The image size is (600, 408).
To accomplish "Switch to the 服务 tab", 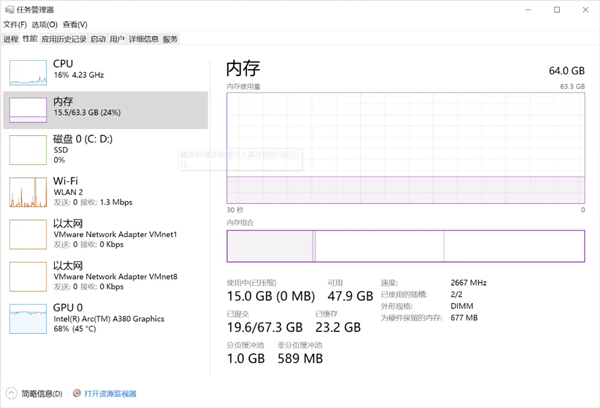I will click(170, 39).
